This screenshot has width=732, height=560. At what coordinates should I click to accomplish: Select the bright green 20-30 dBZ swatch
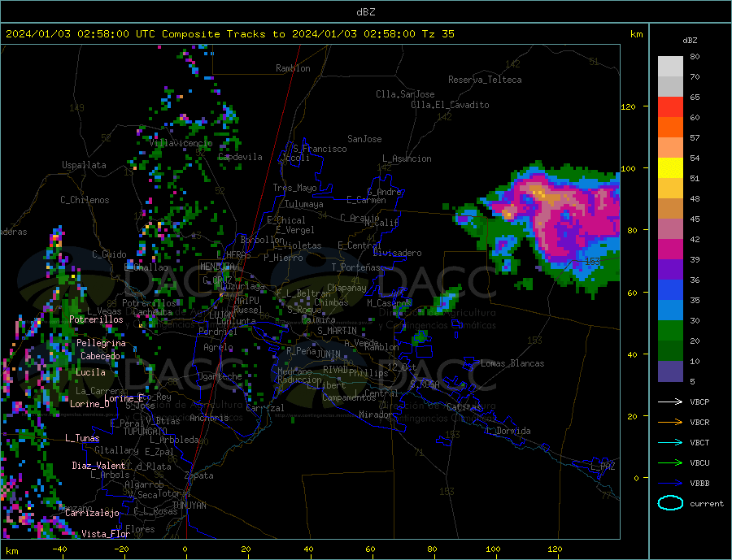click(670, 331)
